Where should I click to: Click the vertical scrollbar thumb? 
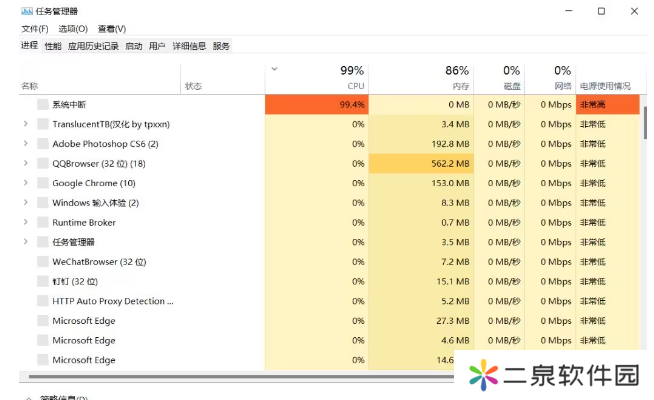point(645,123)
